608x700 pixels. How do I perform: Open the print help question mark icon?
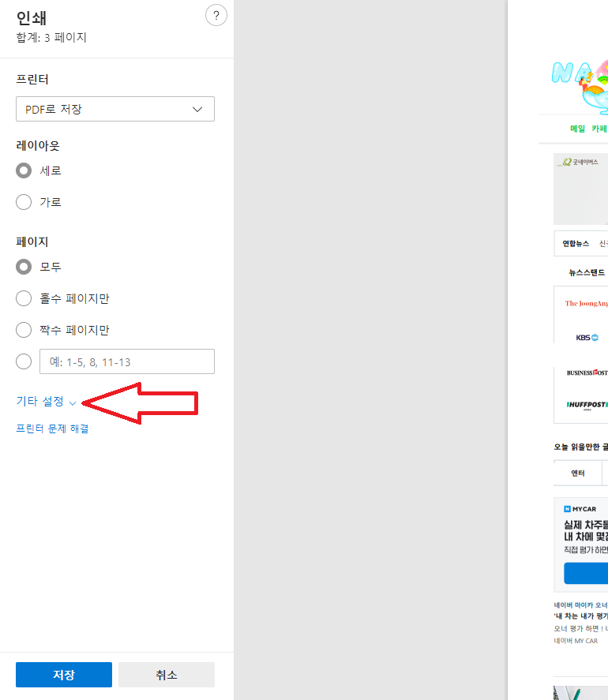pyautogui.click(x=216, y=16)
